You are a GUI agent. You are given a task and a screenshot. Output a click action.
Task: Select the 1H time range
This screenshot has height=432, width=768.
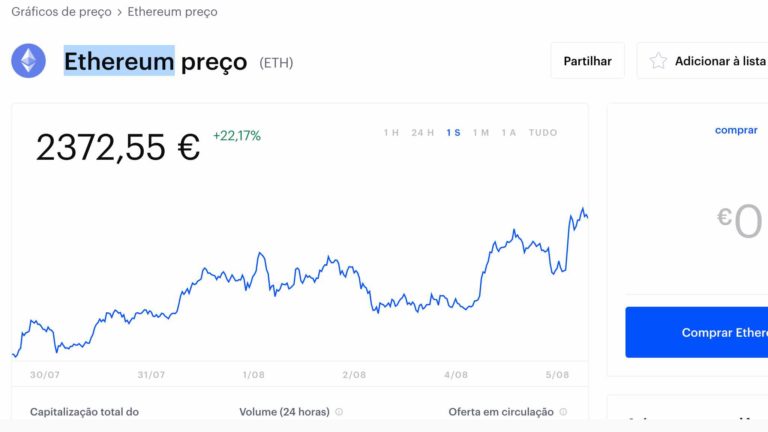tap(391, 132)
